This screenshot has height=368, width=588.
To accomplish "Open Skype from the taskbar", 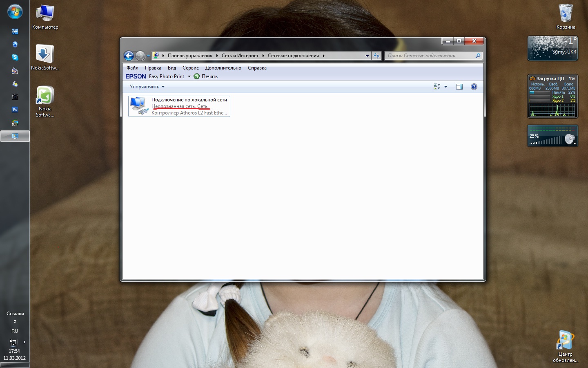I will (15, 58).
